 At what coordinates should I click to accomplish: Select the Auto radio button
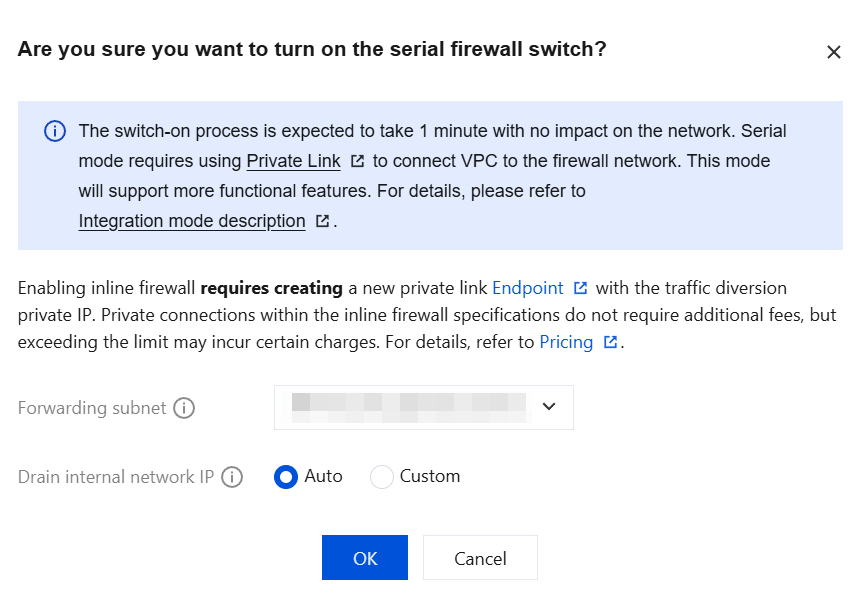coord(286,477)
